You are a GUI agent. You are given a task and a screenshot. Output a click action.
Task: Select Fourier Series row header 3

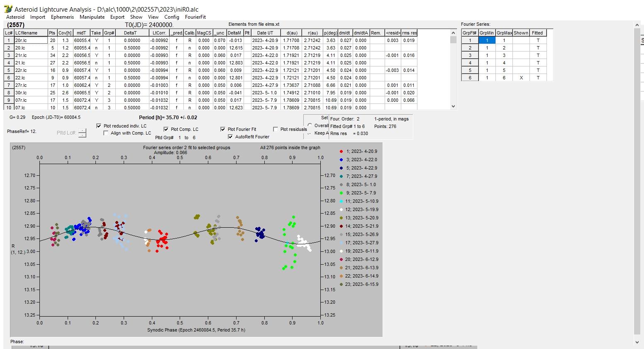click(x=470, y=55)
